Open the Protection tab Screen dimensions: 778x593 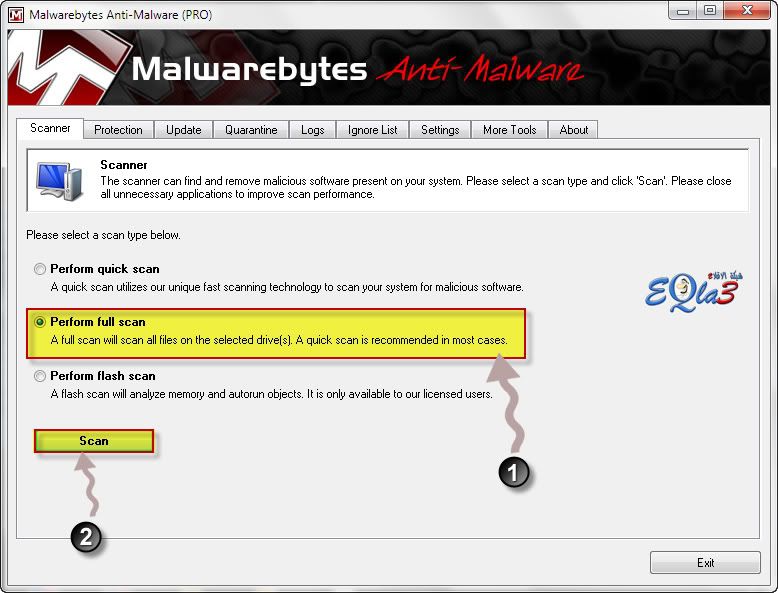click(118, 130)
